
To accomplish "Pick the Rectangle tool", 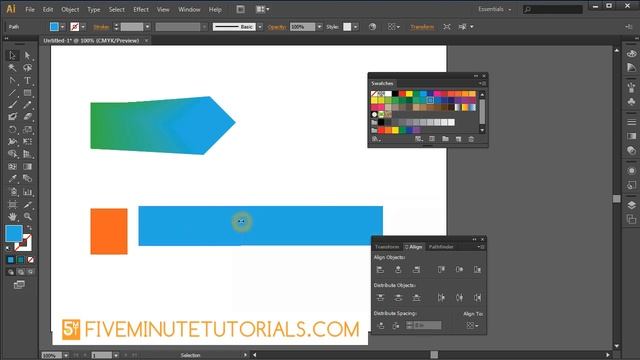I will (27, 93).
